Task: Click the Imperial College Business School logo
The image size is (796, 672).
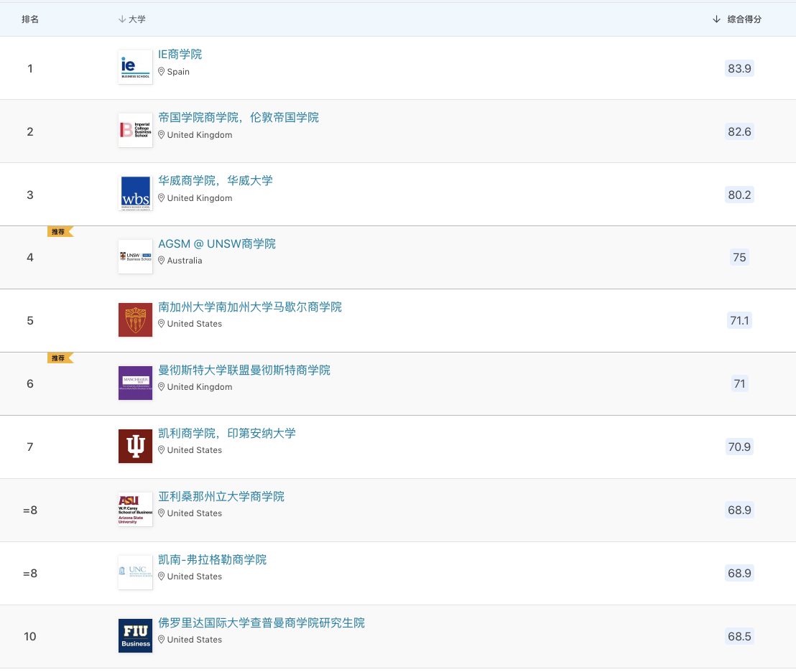Action: click(x=135, y=131)
